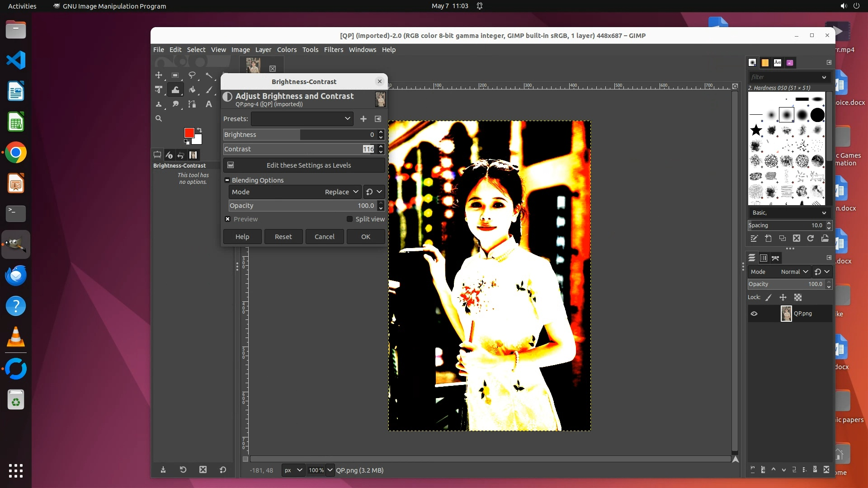Open the Channels tab in the layers dock

pyautogui.click(x=764, y=258)
